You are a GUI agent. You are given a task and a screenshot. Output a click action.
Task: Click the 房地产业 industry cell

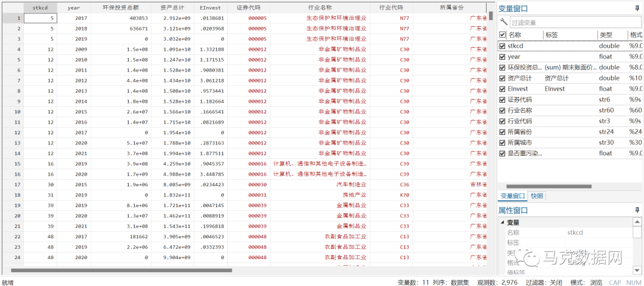tap(320, 195)
